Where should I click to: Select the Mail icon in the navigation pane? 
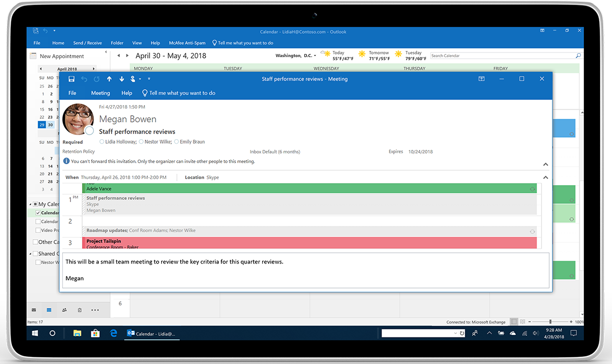34,309
